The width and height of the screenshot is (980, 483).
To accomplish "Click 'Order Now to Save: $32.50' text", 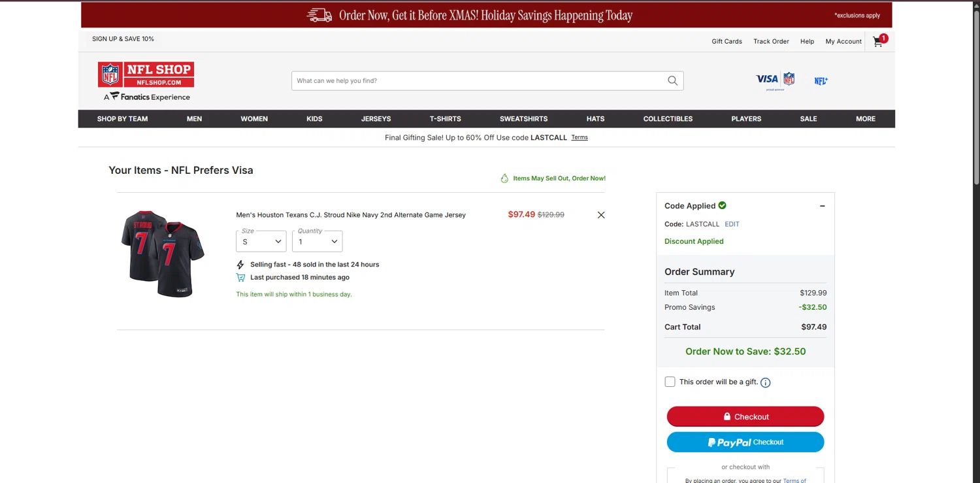I will [745, 352].
